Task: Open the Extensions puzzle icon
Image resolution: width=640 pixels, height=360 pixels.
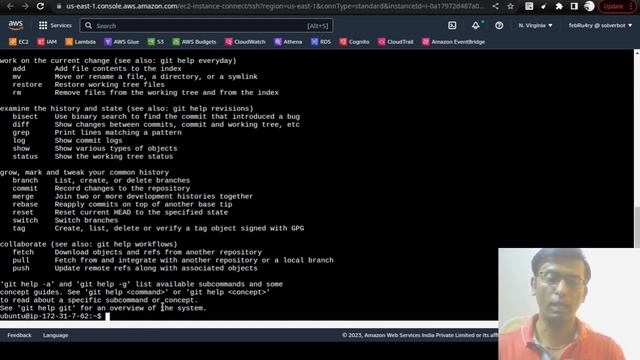Action: tap(559, 6)
